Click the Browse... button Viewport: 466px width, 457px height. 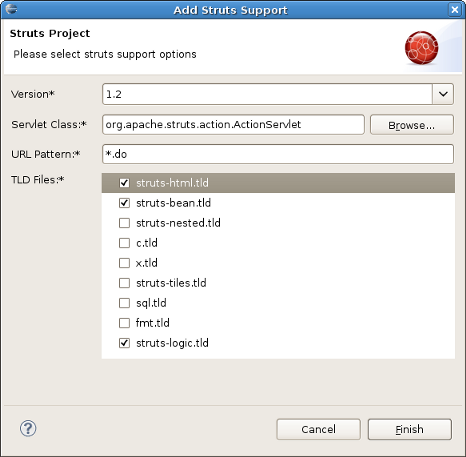pos(412,125)
